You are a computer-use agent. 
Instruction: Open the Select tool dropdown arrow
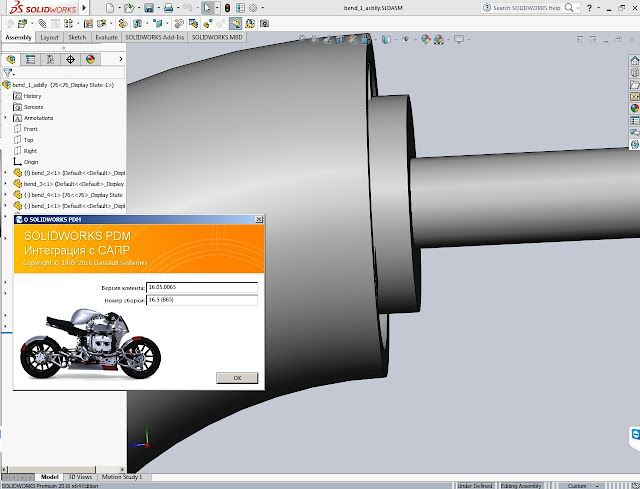coord(217,8)
